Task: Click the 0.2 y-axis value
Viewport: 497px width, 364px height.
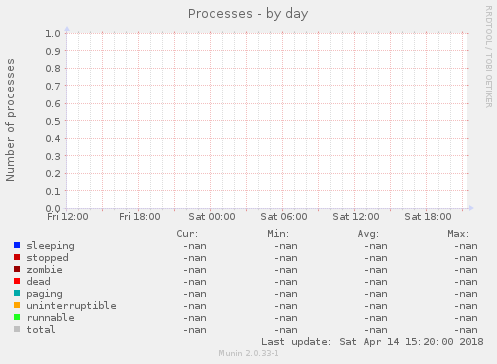Action: pos(53,173)
